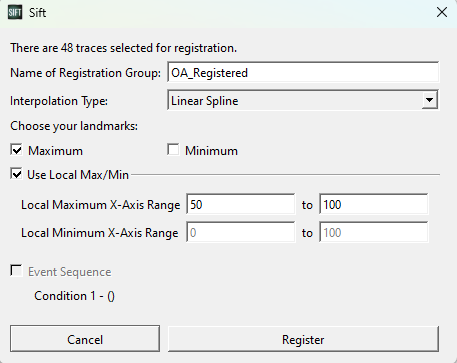Click the 'Choose your landmarks:' label

point(74,126)
